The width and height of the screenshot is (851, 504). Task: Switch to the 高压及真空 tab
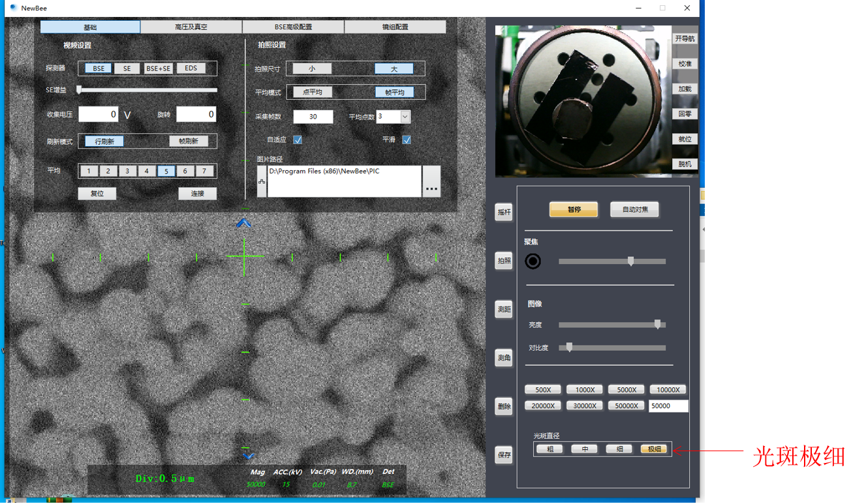(191, 27)
